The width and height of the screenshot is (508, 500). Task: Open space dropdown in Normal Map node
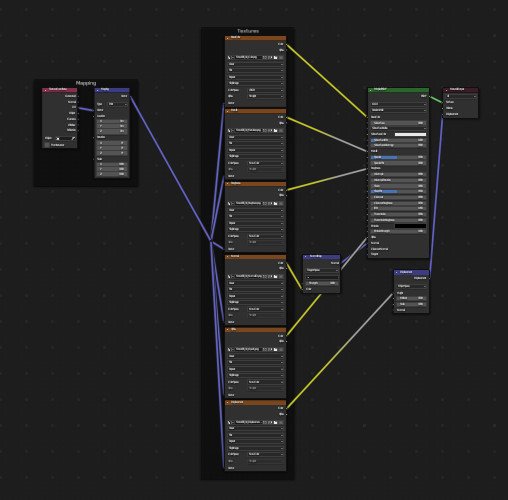[x=322, y=270]
